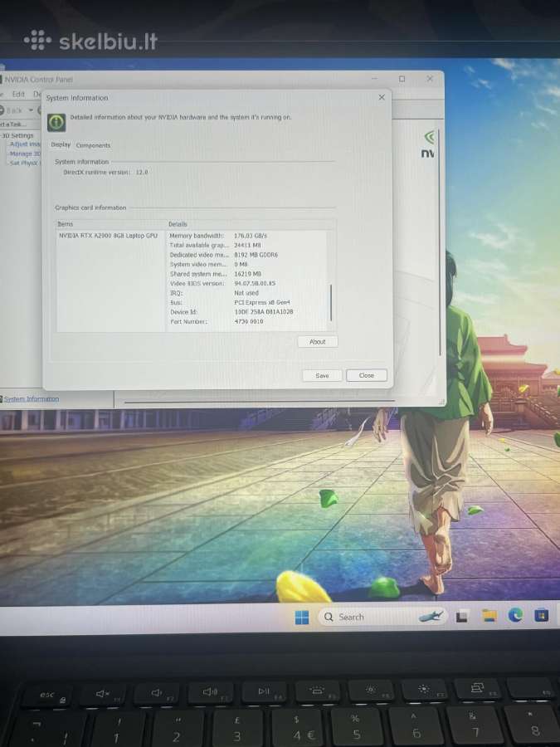This screenshot has height=747, width=560.
Task: Select the Device Id row
Action: 247,311
